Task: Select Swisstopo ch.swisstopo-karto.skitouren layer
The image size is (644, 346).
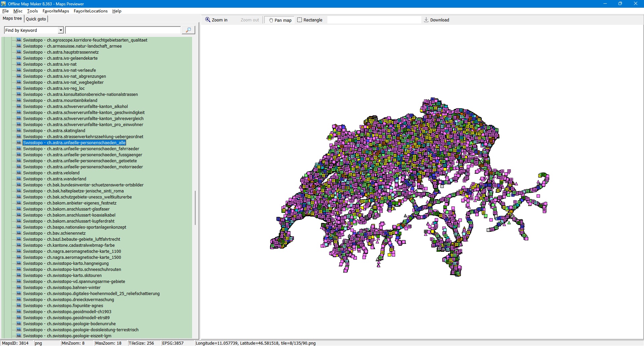Action: click(62, 276)
